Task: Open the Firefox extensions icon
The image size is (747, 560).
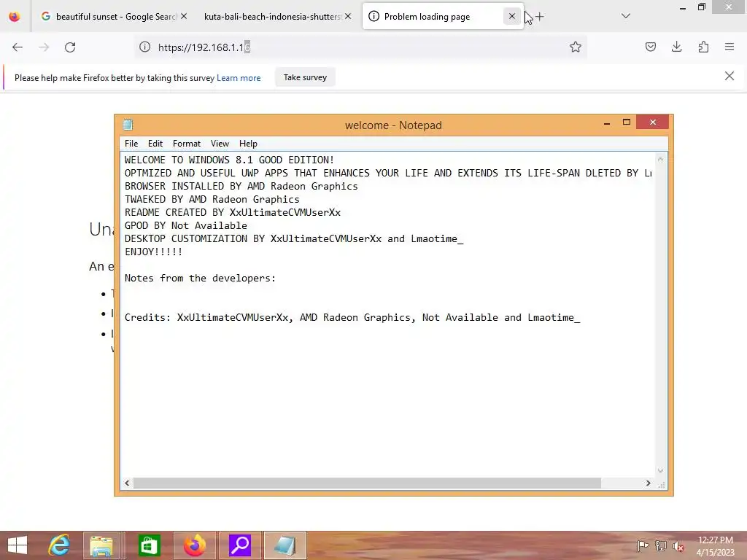Action: point(704,47)
